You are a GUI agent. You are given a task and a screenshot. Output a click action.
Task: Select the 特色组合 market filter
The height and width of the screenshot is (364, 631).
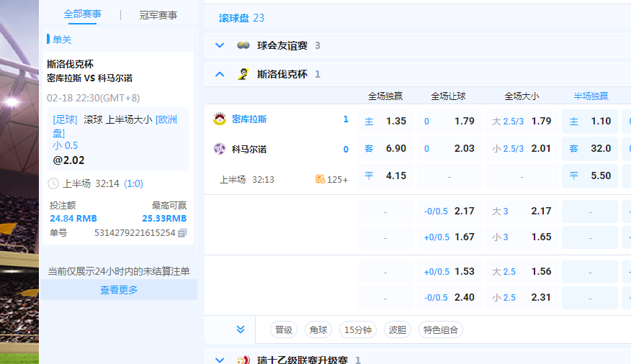(x=440, y=330)
